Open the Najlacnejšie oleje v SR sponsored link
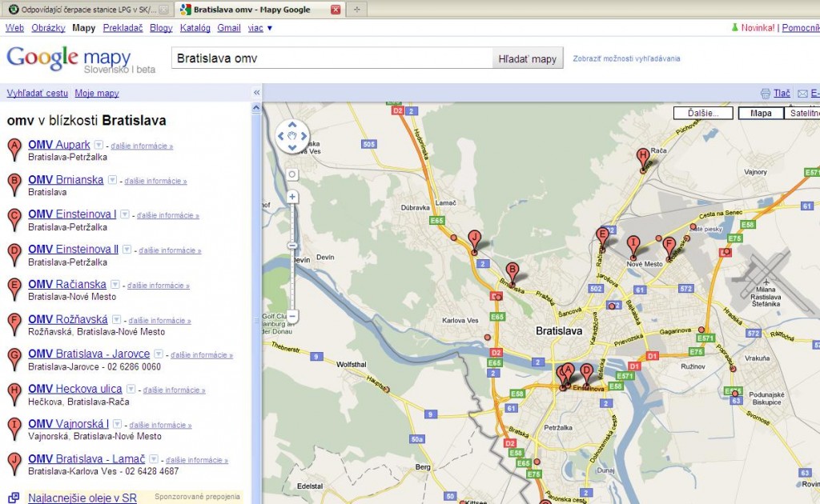 (x=82, y=498)
